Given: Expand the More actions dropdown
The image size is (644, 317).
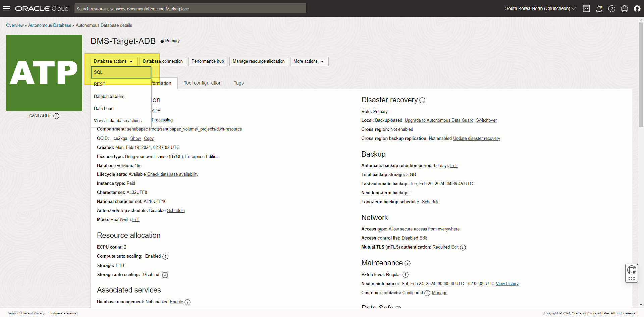Looking at the screenshot, I should (309, 61).
